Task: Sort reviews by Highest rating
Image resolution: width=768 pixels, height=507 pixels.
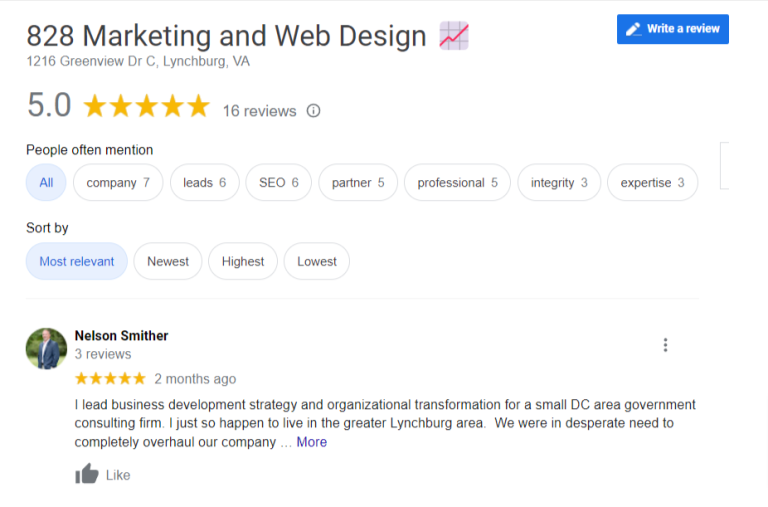Action: pyautogui.click(x=243, y=262)
